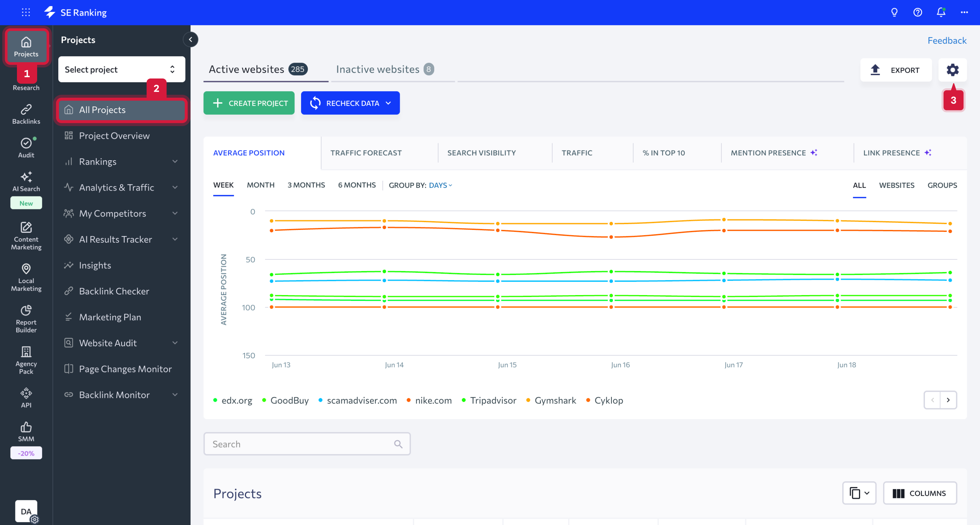The height and width of the screenshot is (525, 980).
Task: Toggle edx.org legend series
Action: coord(232,400)
